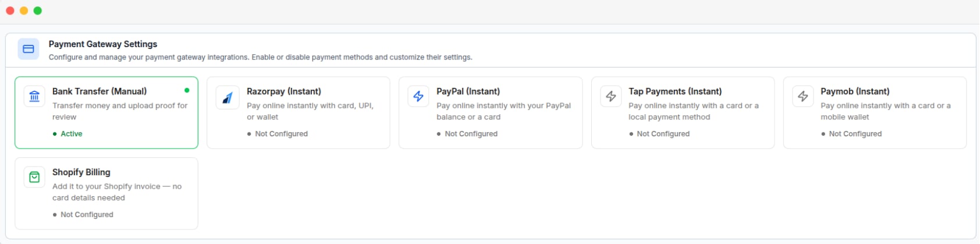Click the bank building icon on Bank Transfer card

point(34,97)
